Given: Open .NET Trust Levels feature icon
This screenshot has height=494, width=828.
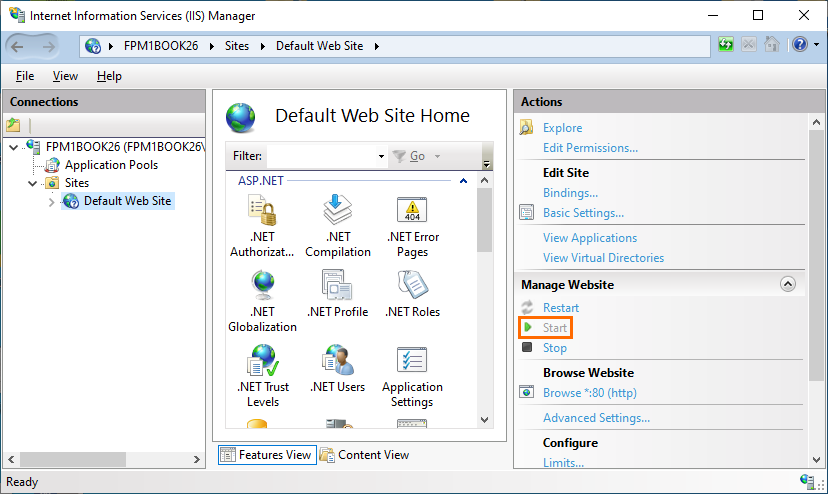Looking at the screenshot, I should pos(262,360).
